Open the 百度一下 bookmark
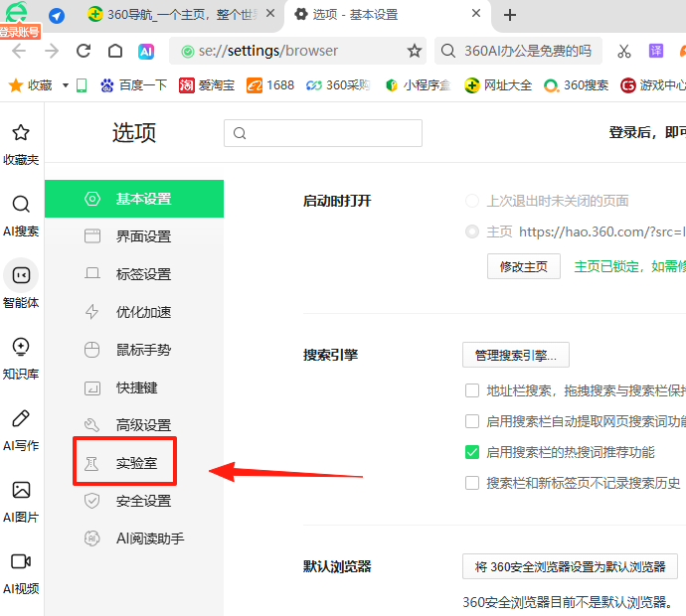 click(133, 85)
